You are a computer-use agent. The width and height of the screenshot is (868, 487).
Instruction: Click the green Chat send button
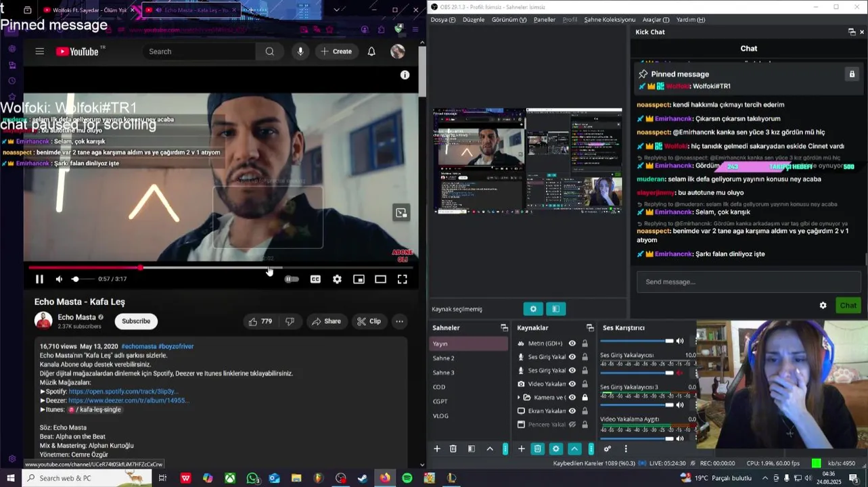848,306
